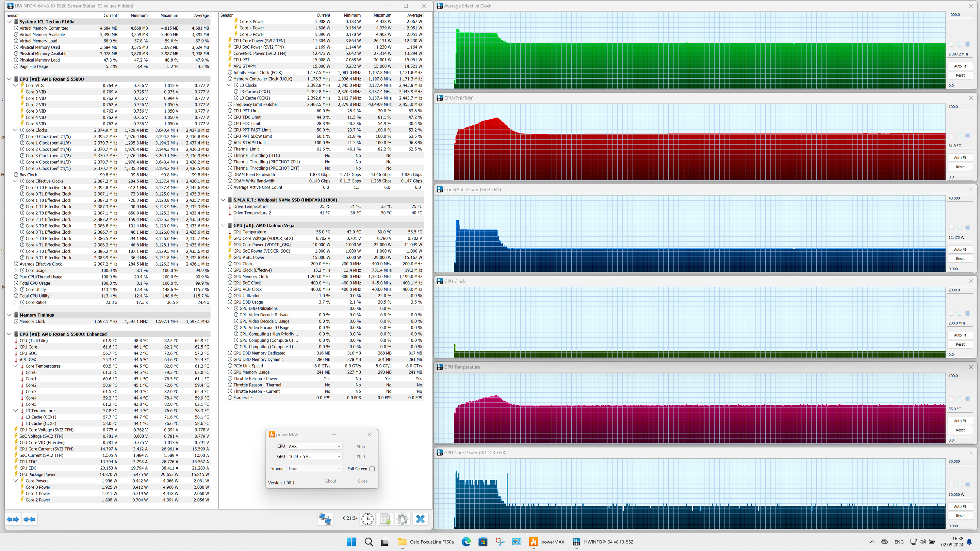
Task: Open Microsoft Edge in taskbar
Action: (x=466, y=542)
